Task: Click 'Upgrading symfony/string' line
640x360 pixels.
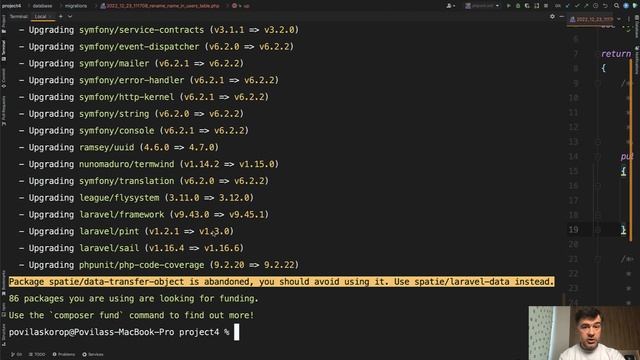Action: click(131, 114)
